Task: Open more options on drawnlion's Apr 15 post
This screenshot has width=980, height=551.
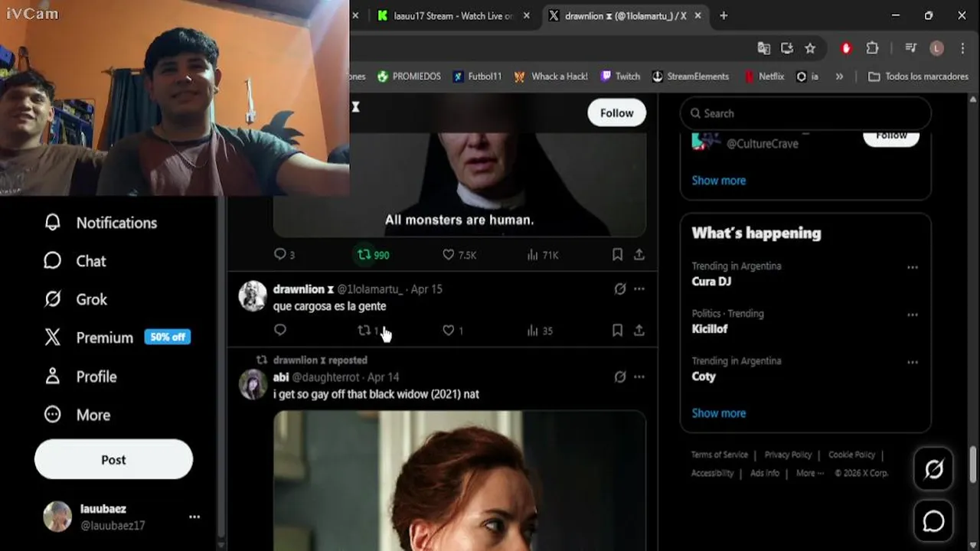Action: click(x=639, y=289)
